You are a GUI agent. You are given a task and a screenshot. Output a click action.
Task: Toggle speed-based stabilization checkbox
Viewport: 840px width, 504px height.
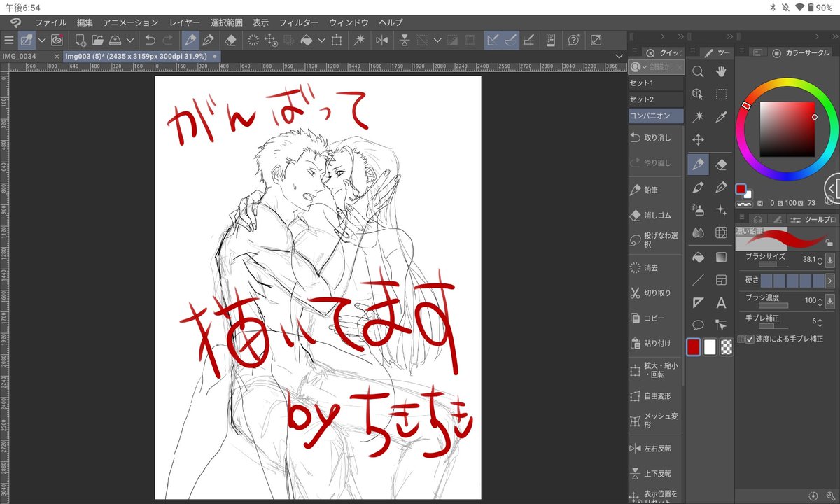click(750, 339)
